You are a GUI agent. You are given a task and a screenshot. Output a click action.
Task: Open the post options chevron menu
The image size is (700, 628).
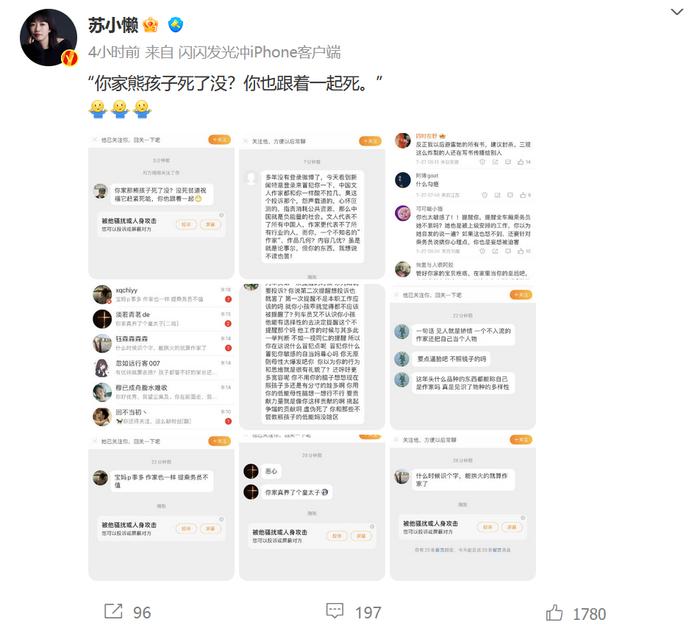click(677, 12)
